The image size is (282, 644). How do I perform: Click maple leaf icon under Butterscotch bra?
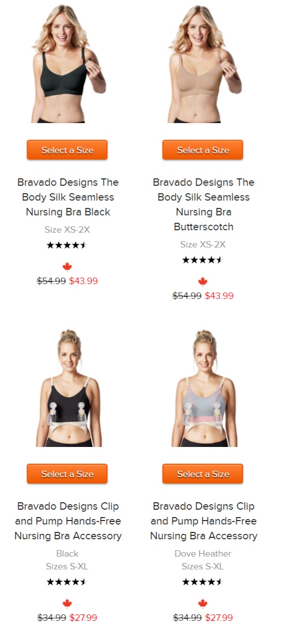(203, 282)
